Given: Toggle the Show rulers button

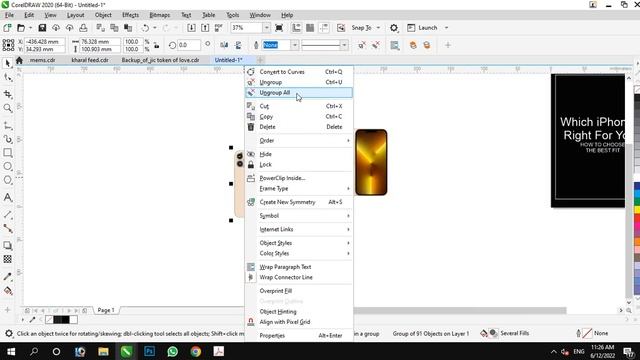Looking at the screenshot, I should coord(296,28).
